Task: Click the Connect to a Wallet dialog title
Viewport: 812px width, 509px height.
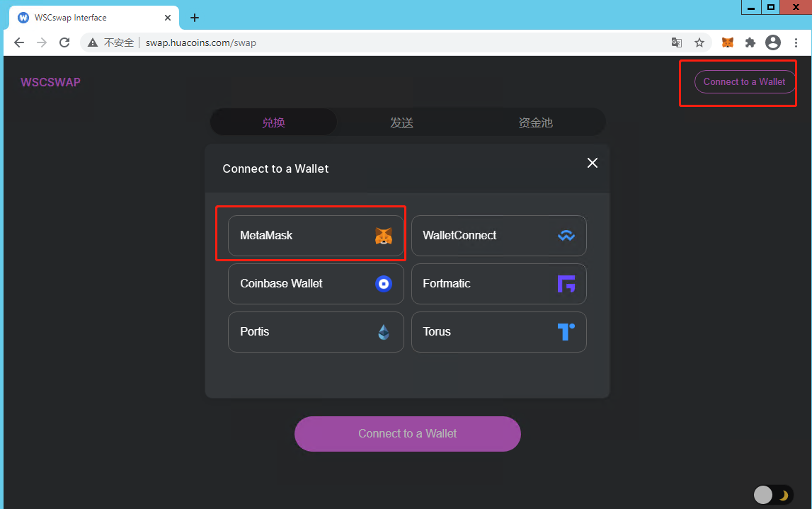Action: [275, 168]
